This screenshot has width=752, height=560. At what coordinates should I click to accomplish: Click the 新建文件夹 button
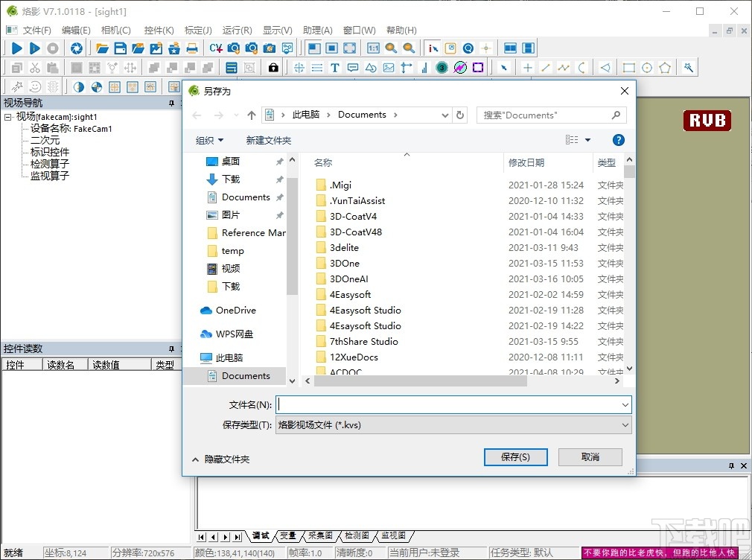[x=269, y=140]
